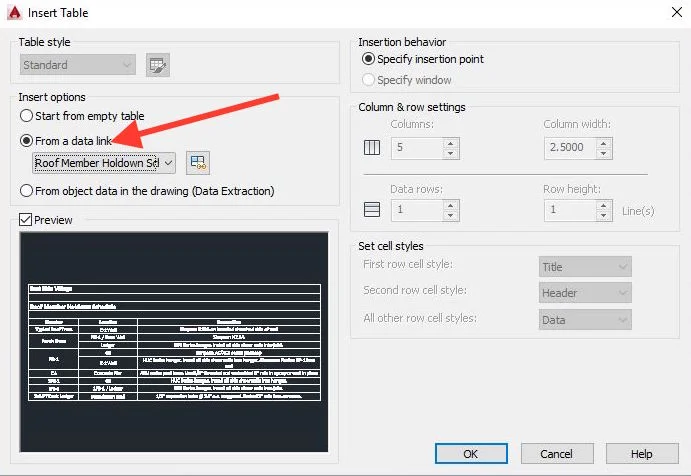
Task: Increase Row height with up arrow
Action: [x=603, y=206]
